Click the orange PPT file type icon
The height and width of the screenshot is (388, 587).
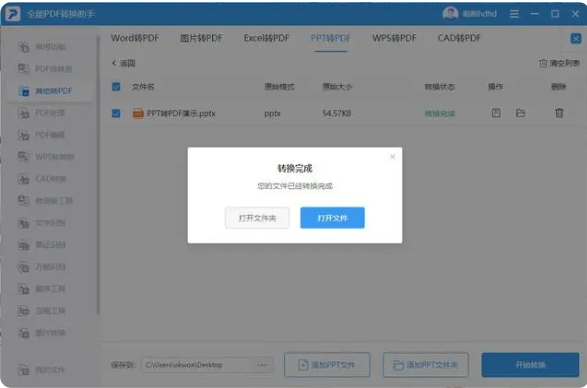138,113
